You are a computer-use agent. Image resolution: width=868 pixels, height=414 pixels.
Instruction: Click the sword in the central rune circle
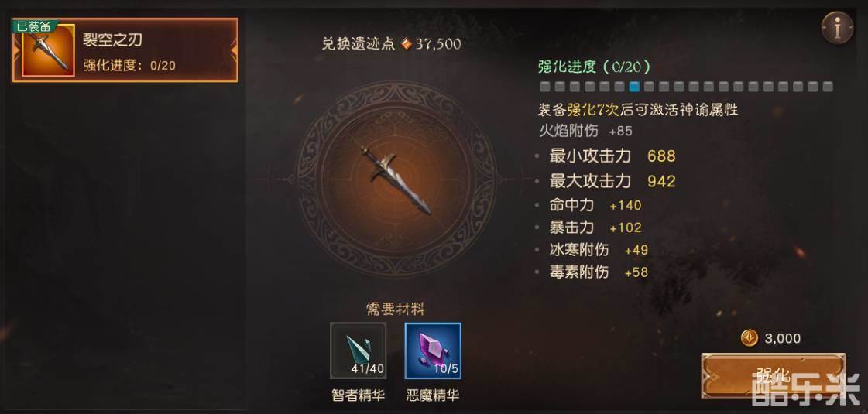[x=397, y=180]
